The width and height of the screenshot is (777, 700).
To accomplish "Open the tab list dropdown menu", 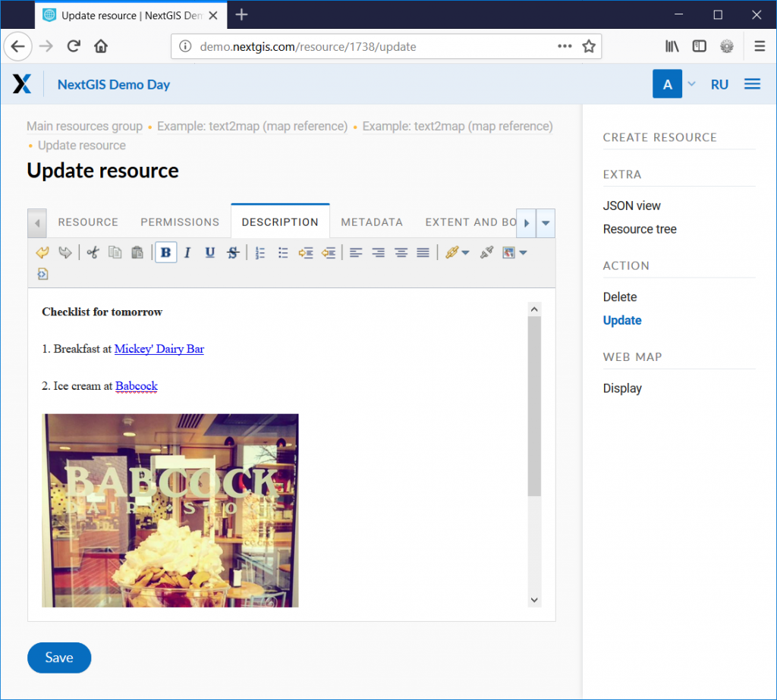I will [546, 223].
